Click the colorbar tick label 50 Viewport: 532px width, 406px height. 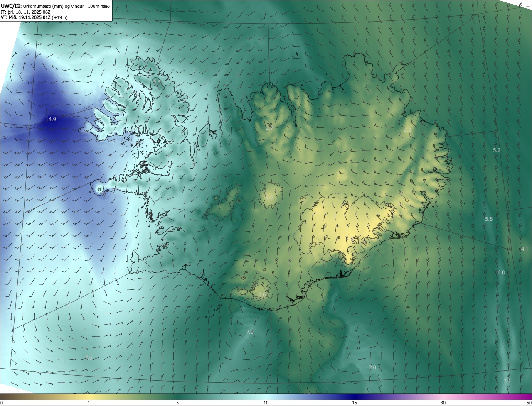(x=529, y=403)
